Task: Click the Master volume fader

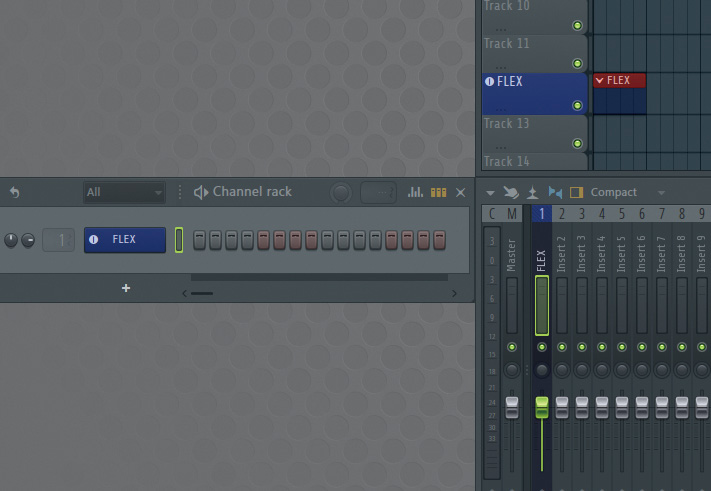Action: coord(512,407)
